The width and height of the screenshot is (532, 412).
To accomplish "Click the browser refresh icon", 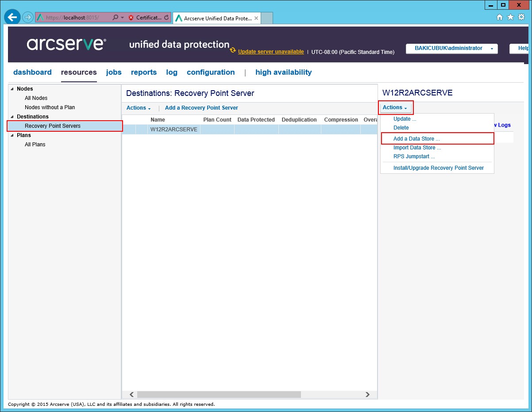I will (x=166, y=18).
